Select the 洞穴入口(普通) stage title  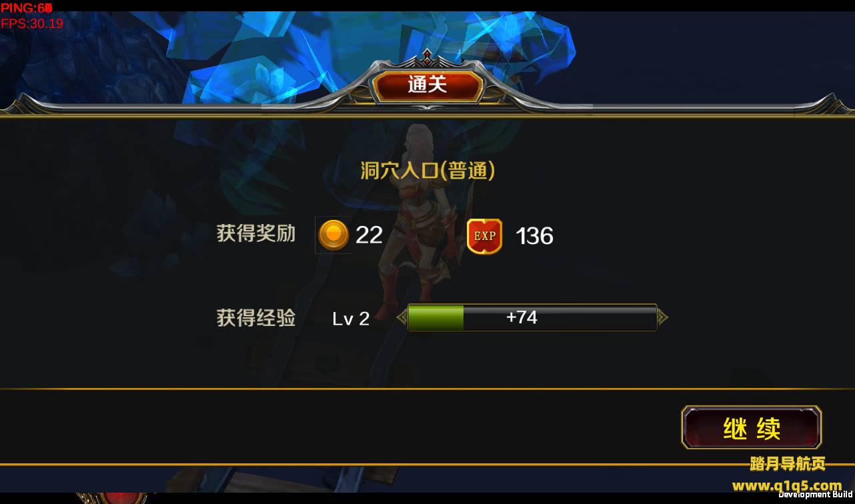[427, 171]
